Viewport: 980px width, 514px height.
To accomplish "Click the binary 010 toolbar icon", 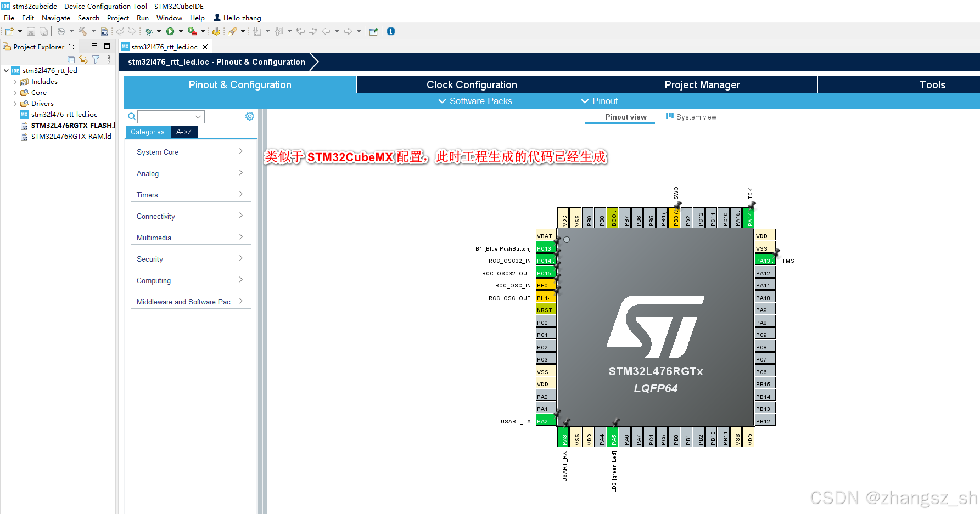I will click(x=104, y=31).
